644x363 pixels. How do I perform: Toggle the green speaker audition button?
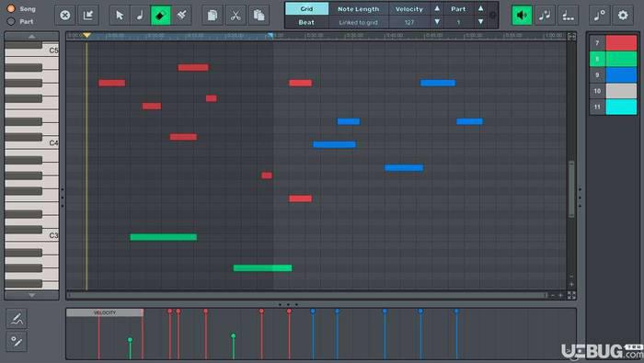point(522,16)
